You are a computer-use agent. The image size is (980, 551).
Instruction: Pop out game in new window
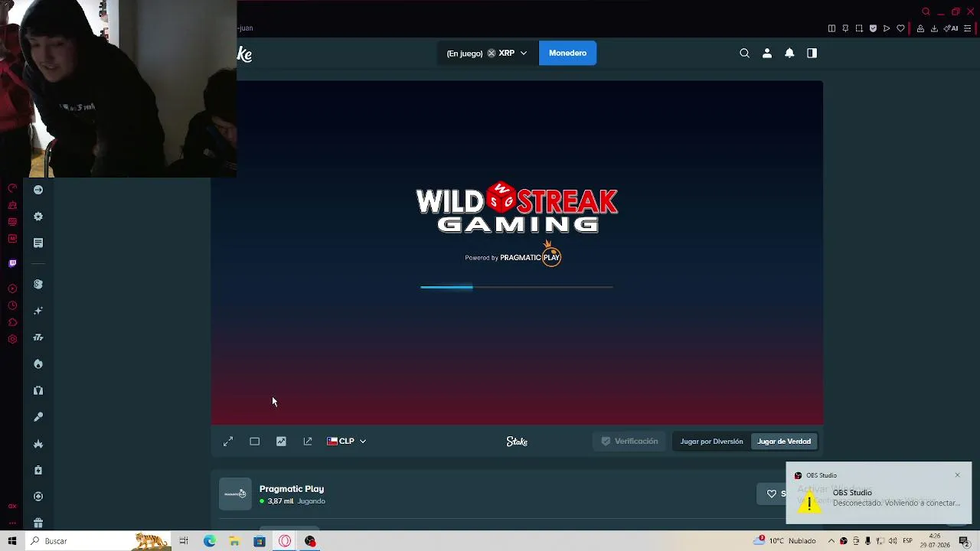click(x=308, y=442)
